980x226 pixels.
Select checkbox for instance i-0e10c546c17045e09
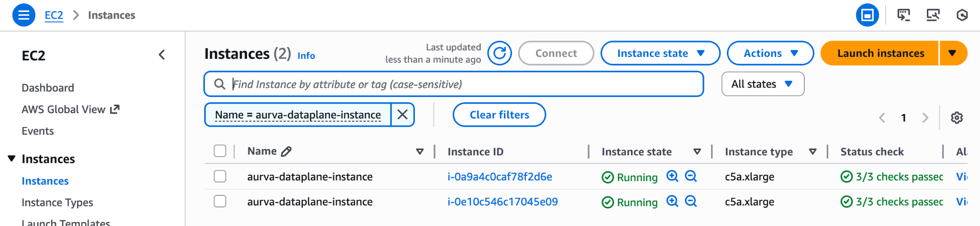(220, 202)
